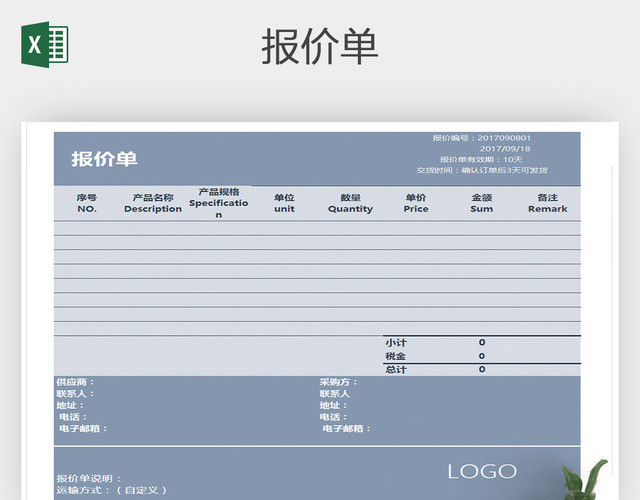This screenshot has height=500, width=640.
Task: Click the large 报价单 page title
Action: [320, 47]
